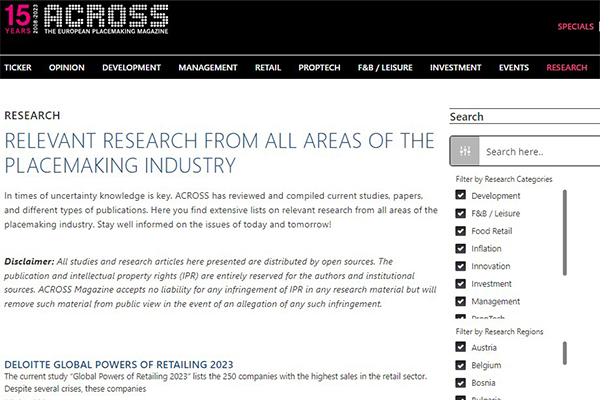Image resolution: width=600 pixels, height=400 pixels.
Task: Toggle the Innovation checkbox
Action: coord(461,266)
